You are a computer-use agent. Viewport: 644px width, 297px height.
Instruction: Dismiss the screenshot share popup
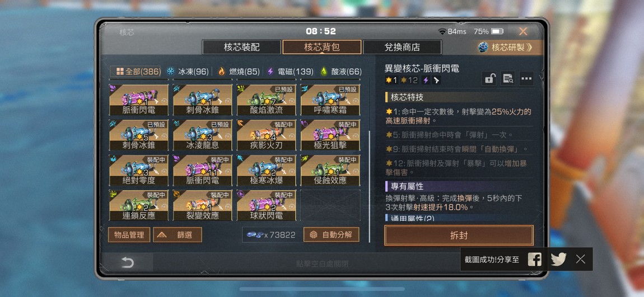tap(580, 259)
